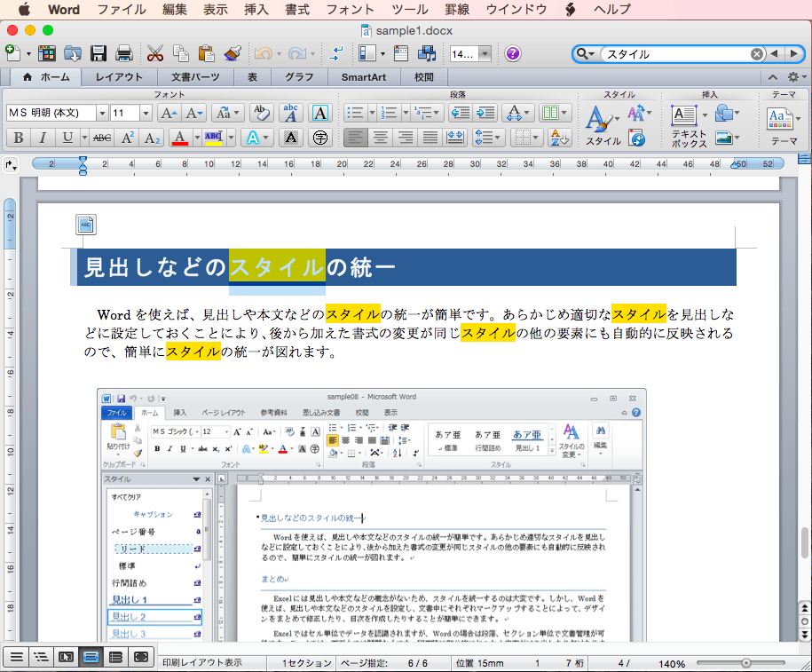Viewport: 812px width, 672px height.
Task: Click the Character border A icon
Action: (x=320, y=113)
